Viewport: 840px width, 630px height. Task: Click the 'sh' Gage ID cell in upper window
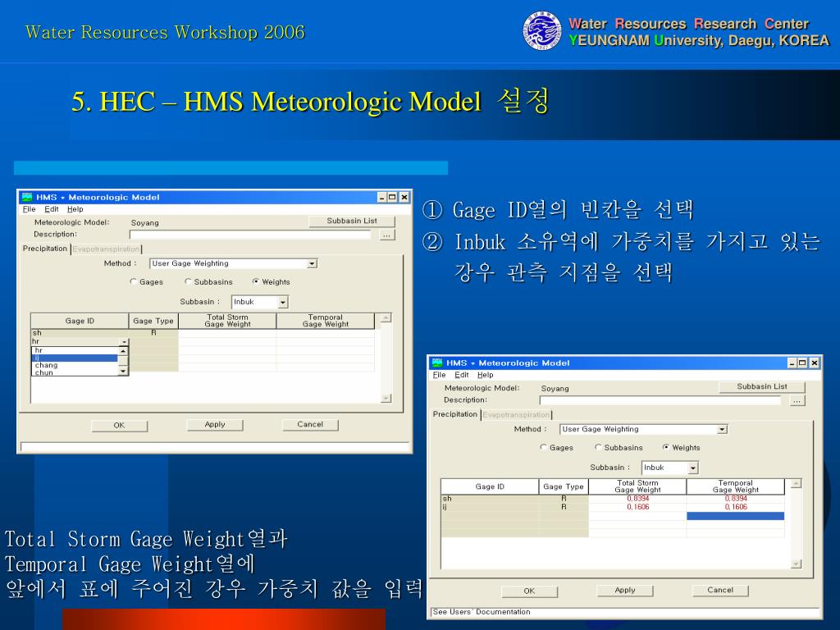click(80, 333)
